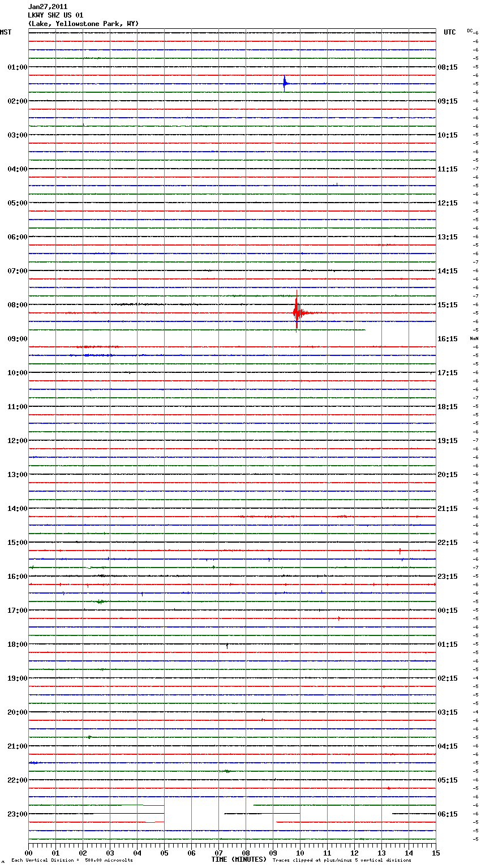Screen dimensions: 481x868
Task: Click the 00 minute tick label
Action: [28, 853]
